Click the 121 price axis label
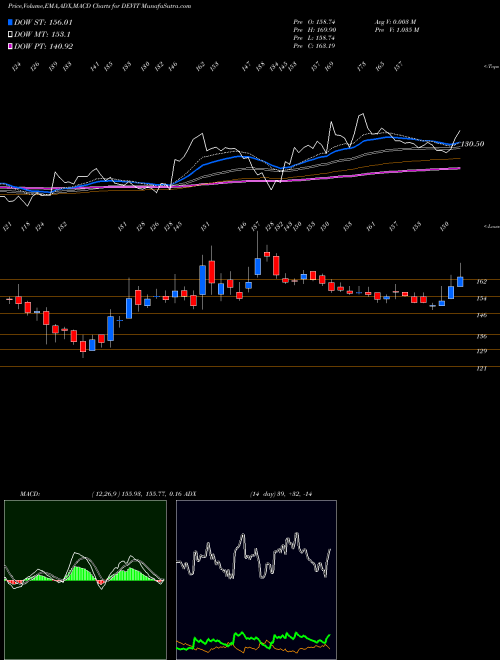 (483, 369)
